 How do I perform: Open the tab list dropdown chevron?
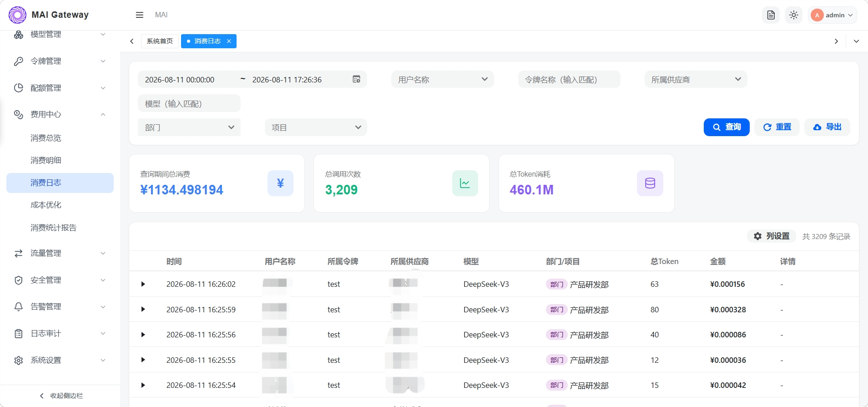coord(857,41)
